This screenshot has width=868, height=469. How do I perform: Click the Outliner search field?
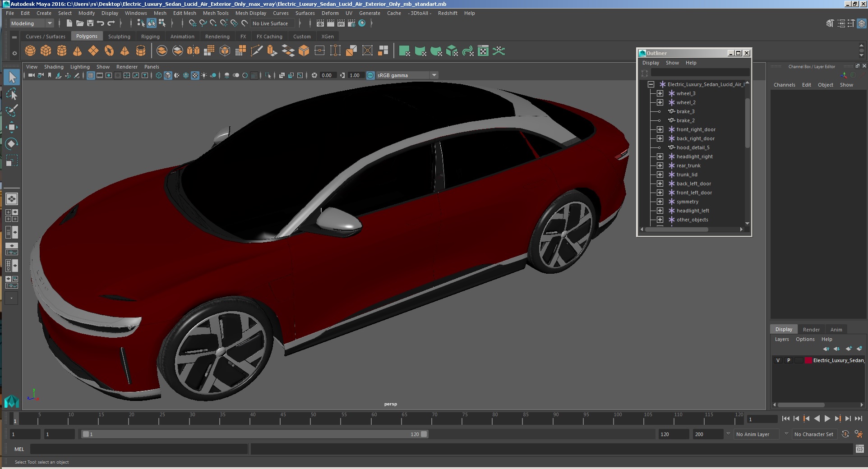click(x=700, y=73)
